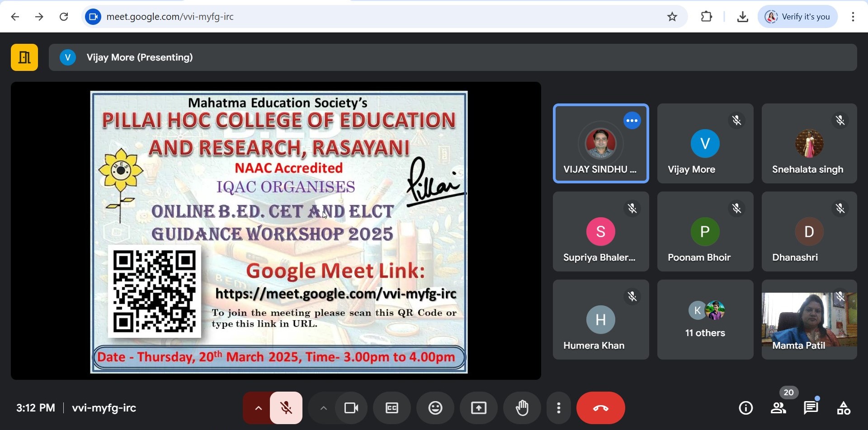Toggle closed captions on
Image resolution: width=868 pixels, height=430 pixels.
pos(392,408)
